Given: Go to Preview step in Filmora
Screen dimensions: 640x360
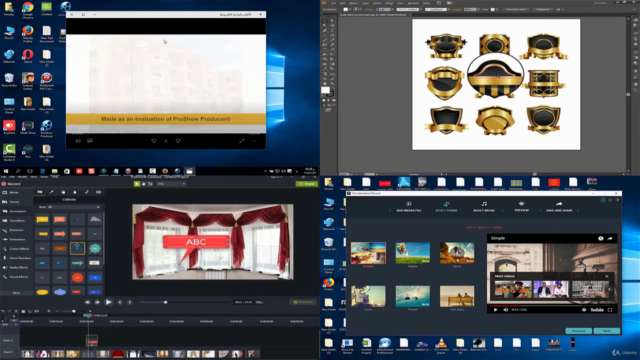Looking at the screenshot, I should click(521, 207).
